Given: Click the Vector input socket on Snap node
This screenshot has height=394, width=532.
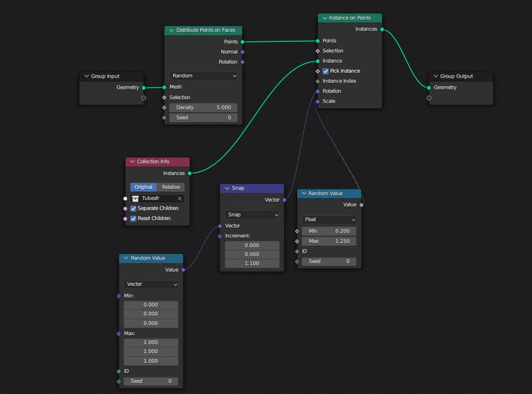Looking at the screenshot, I should click(220, 226).
